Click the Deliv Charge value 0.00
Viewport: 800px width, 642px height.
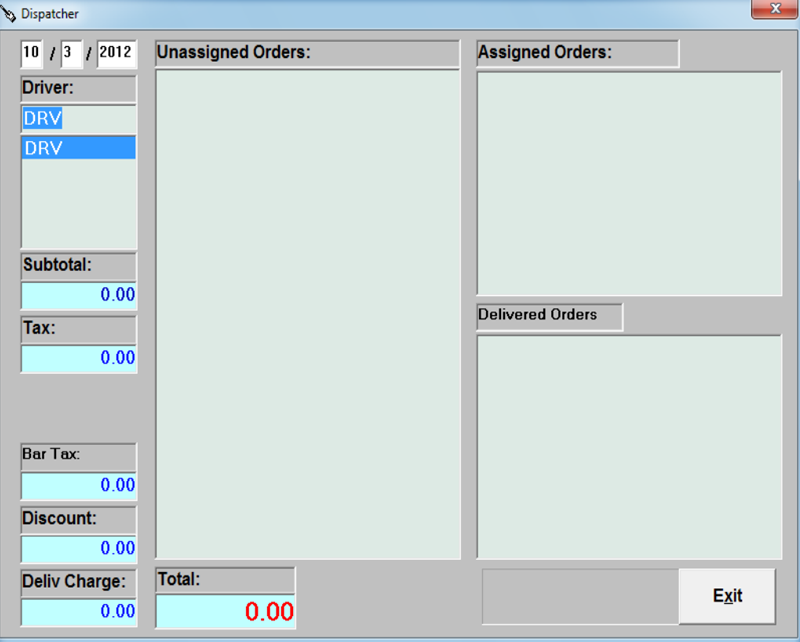79,612
